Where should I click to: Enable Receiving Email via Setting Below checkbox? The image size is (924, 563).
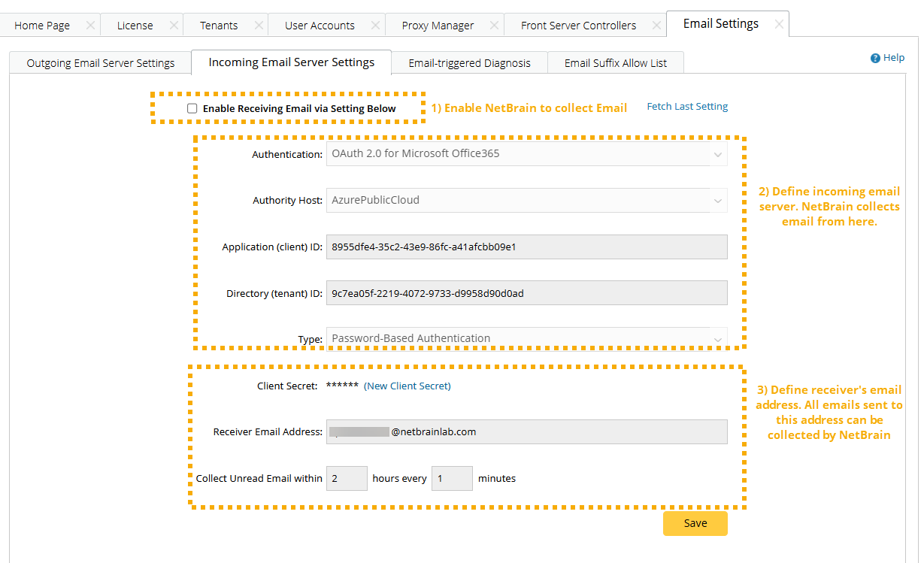pyautogui.click(x=192, y=108)
